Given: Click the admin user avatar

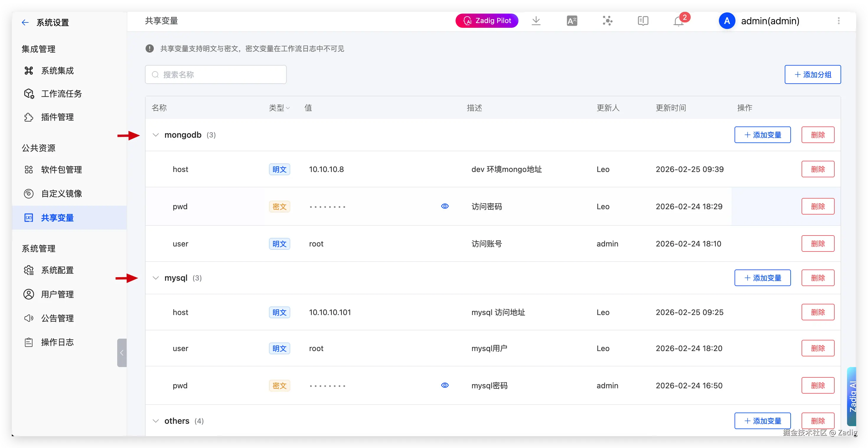Looking at the screenshot, I should click(x=727, y=21).
